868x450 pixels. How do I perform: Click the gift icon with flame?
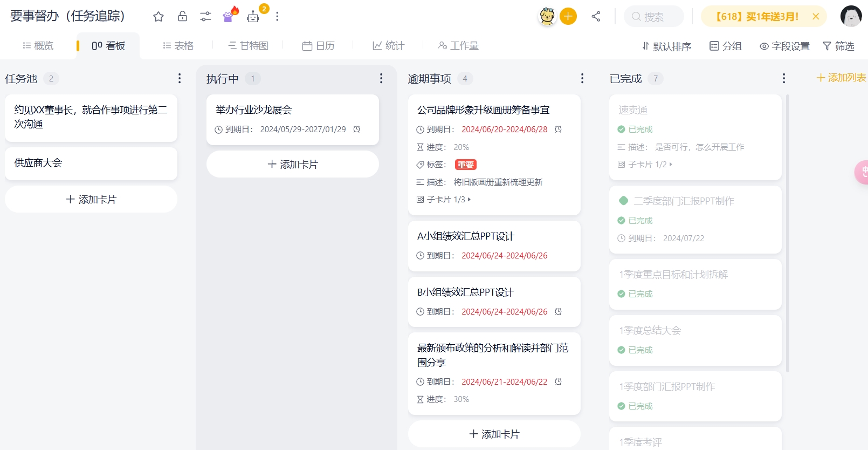click(230, 16)
